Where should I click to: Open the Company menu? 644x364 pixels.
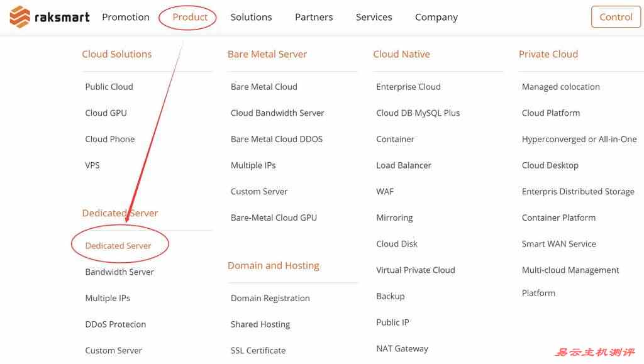[x=436, y=17]
